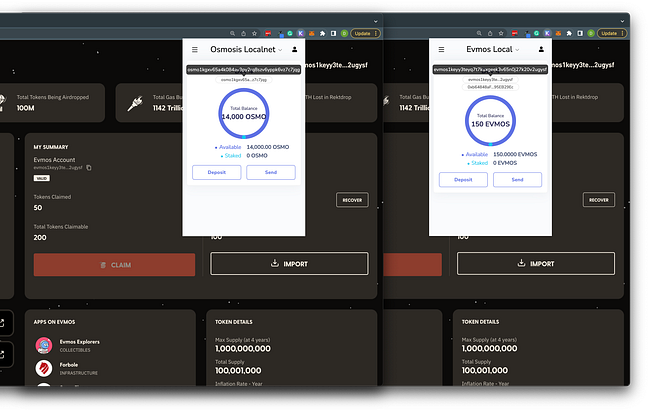Copy the evmos1keyy3te address pill in popup
The width and height of the screenshot is (649, 411).
490,79
